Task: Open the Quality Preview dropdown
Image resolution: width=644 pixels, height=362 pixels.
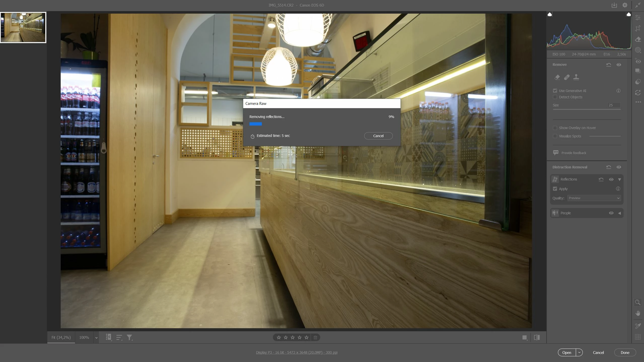Action: click(594, 198)
